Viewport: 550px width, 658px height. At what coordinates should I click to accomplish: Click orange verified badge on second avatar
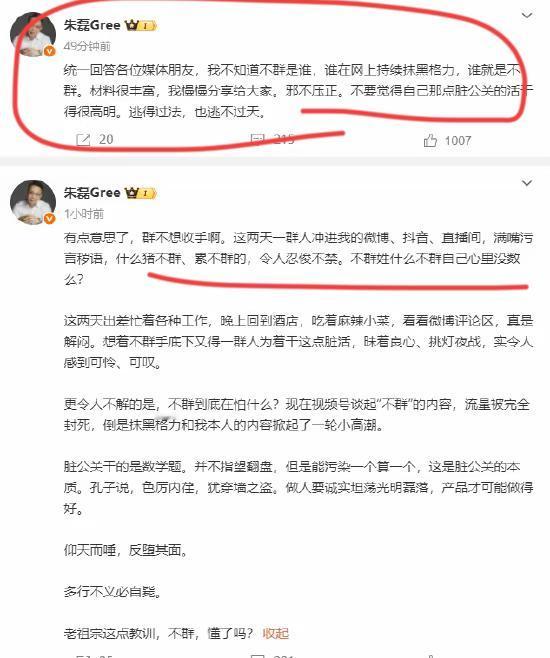[50, 219]
